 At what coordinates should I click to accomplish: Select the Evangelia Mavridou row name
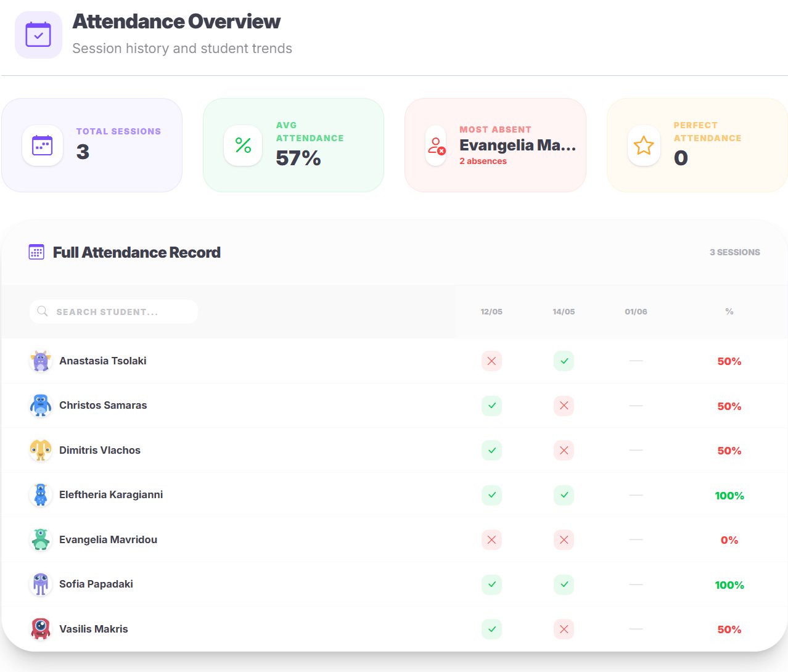tap(108, 539)
